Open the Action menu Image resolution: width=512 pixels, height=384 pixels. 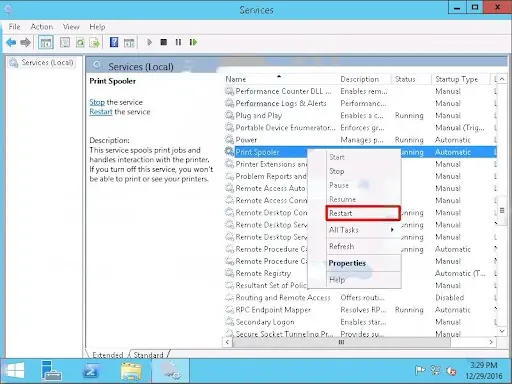(x=42, y=27)
